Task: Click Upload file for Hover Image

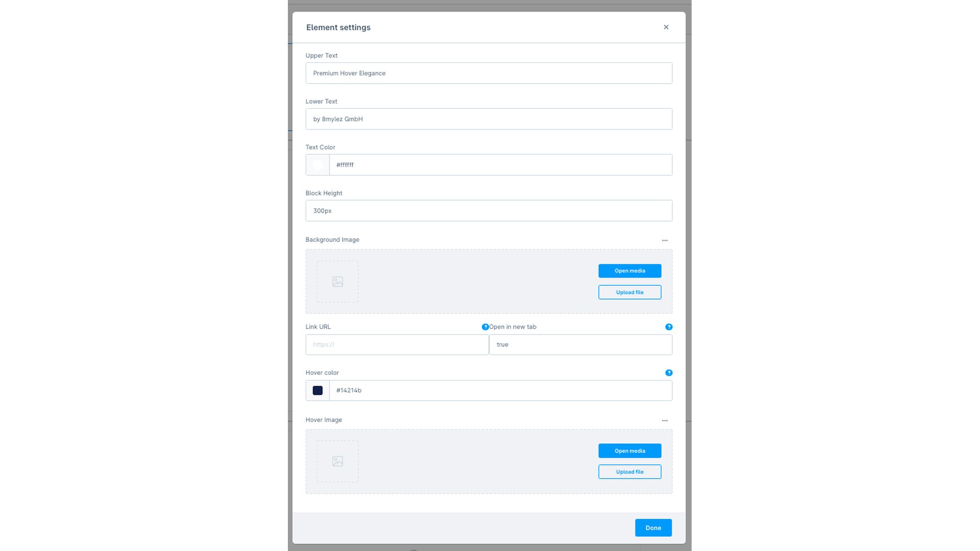Action: coord(630,471)
